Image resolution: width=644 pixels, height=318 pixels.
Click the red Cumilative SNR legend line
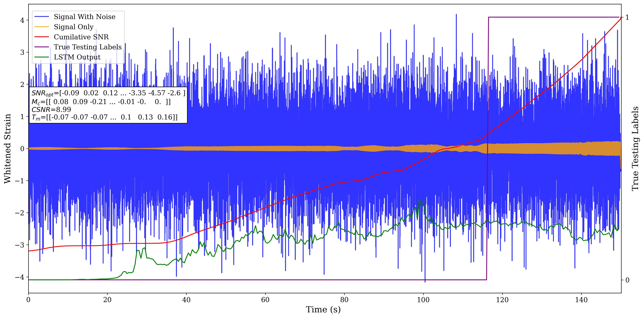click(x=42, y=37)
